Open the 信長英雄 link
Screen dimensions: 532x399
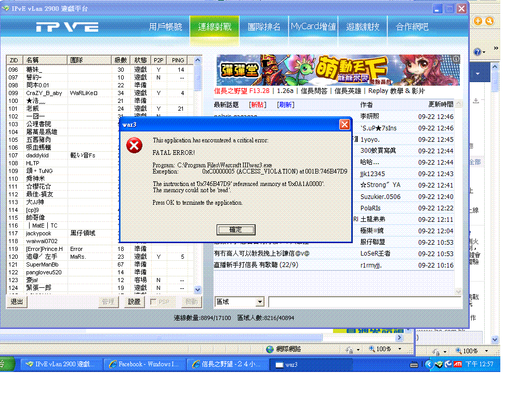pos(348,91)
